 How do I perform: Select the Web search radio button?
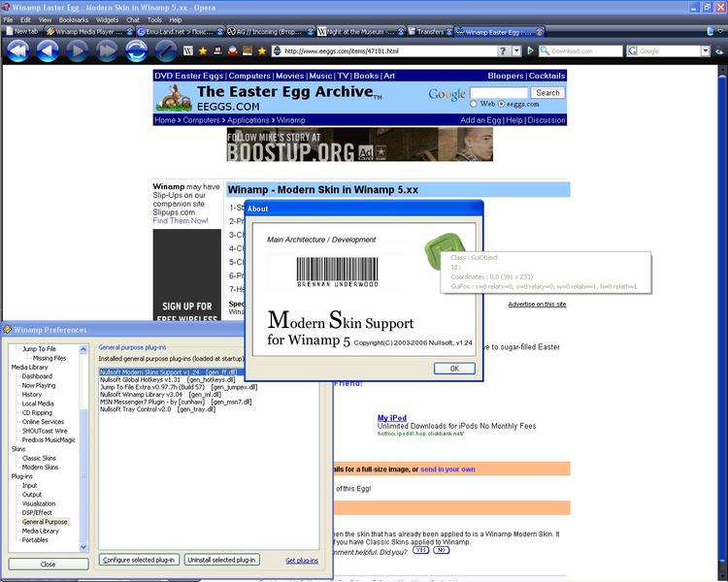click(x=473, y=104)
